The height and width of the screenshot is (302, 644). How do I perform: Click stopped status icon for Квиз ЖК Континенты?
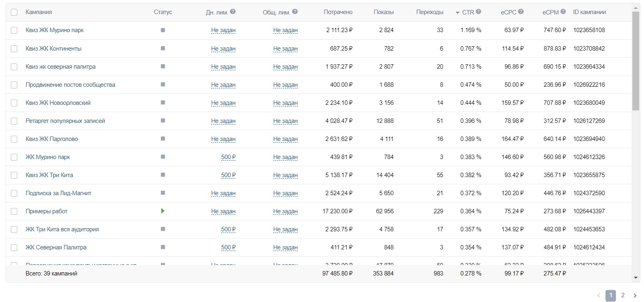[163, 48]
